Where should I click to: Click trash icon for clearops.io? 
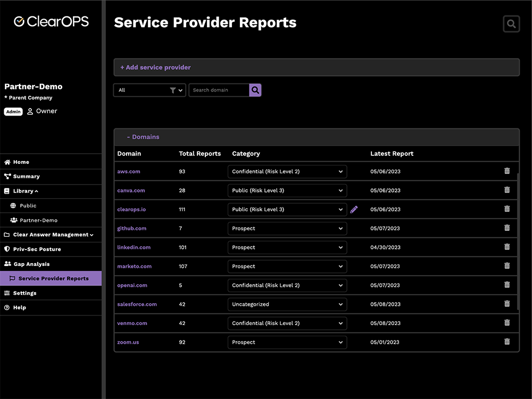pos(507,209)
